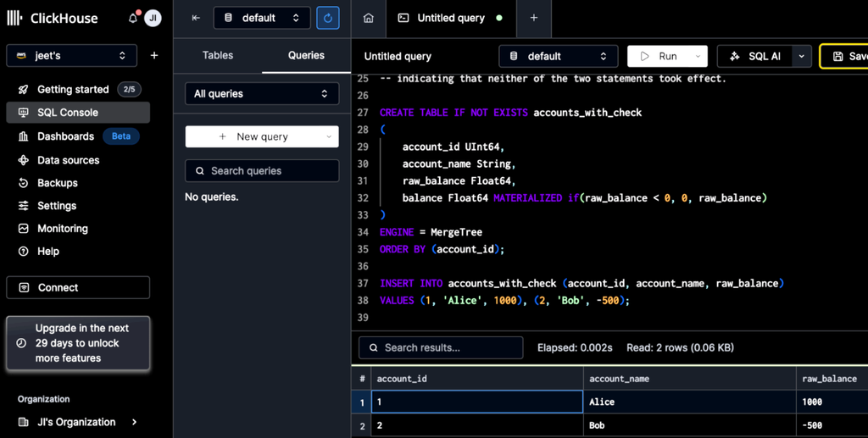Click the raw_balance column header
The width and height of the screenshot is (868, 438).
click(x=832, y=379)
